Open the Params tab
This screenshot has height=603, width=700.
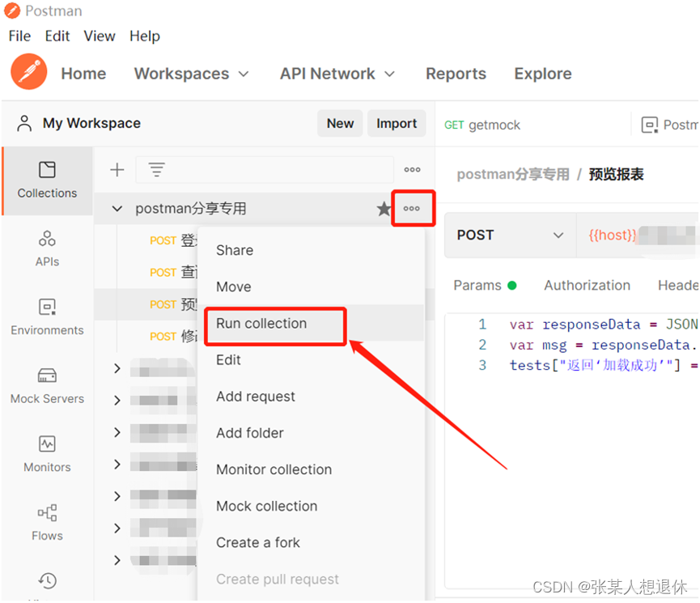(x=485, y=286)
